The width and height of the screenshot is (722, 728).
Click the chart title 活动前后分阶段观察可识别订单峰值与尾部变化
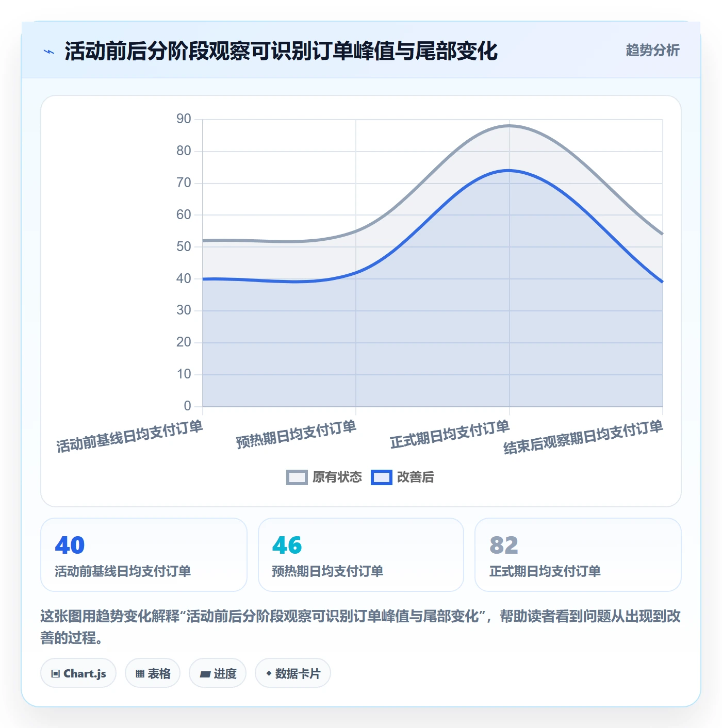click(x=281, y=51)
